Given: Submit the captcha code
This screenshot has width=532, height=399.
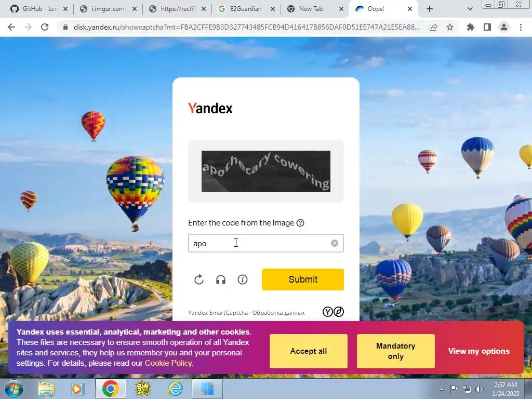Looking at the screenshot, I should (x=303, y=280).
